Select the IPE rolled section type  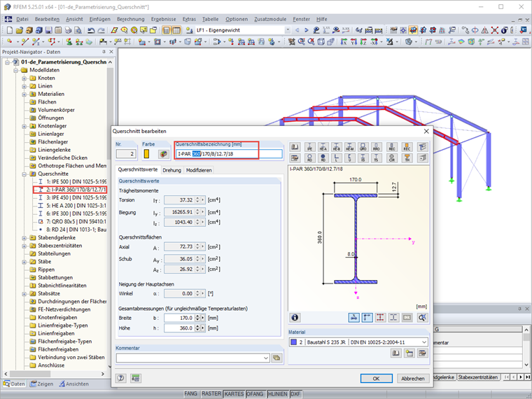pos(309,147)
